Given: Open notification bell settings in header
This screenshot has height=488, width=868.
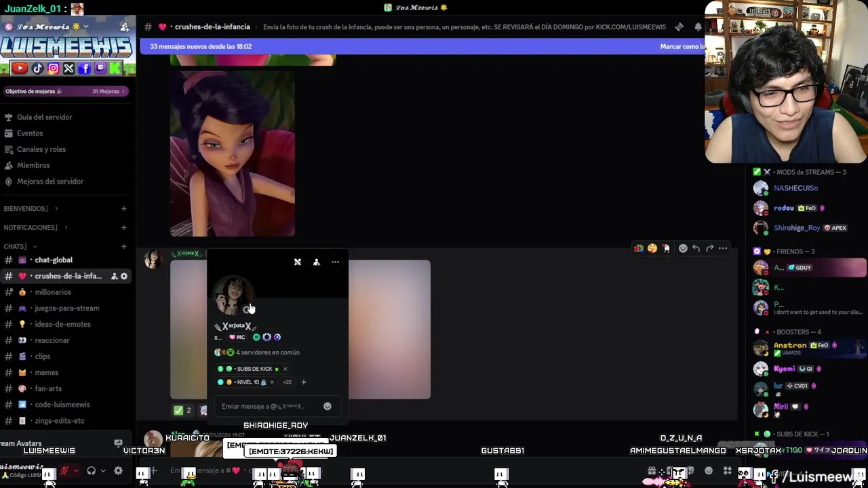Looking at the screenshot, I should point(698,27).
